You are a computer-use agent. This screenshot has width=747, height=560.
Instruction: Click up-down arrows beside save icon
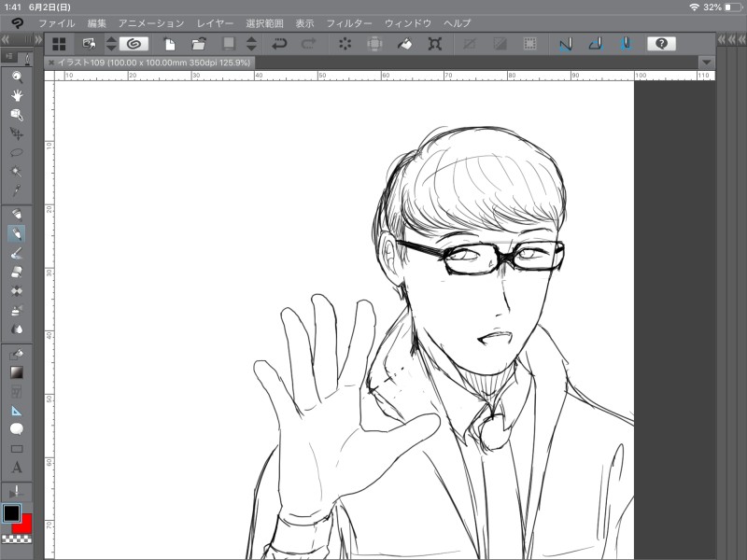point(251,44)
